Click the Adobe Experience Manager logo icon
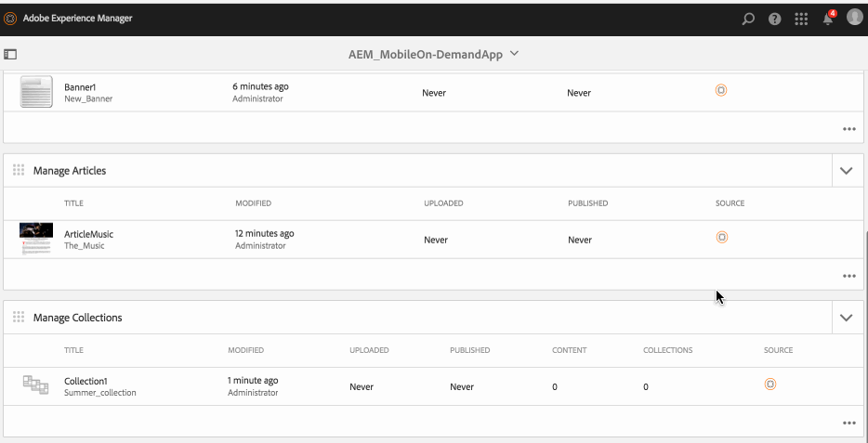Screen dimensions: 868x443 pyautogui.click(x=11, y=19)
